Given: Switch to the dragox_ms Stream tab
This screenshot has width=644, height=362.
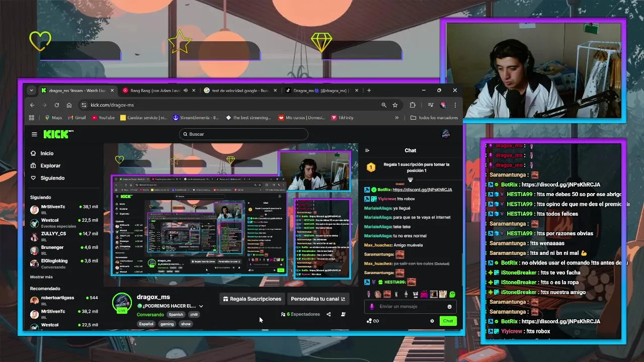Looking at the screenshot, I should pos(77,90).
